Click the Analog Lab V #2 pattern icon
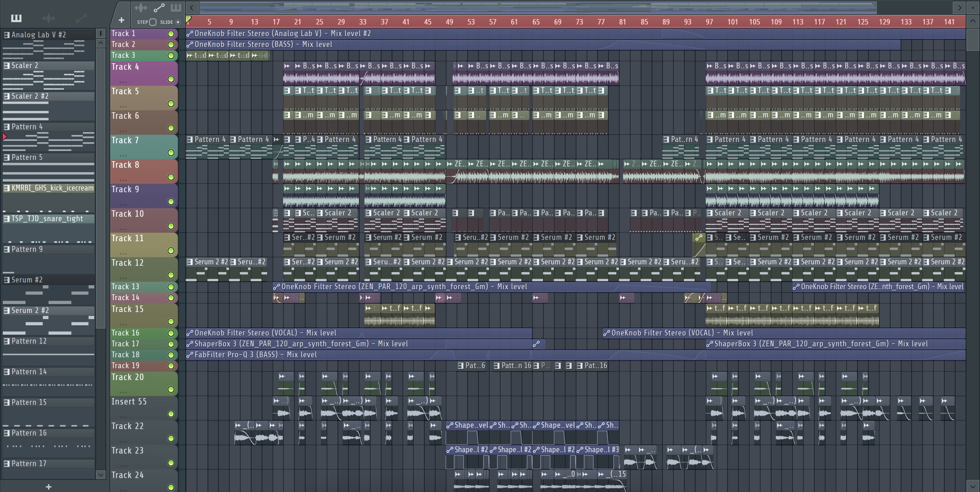Screen dimensions: 980x492 point(6,35)
